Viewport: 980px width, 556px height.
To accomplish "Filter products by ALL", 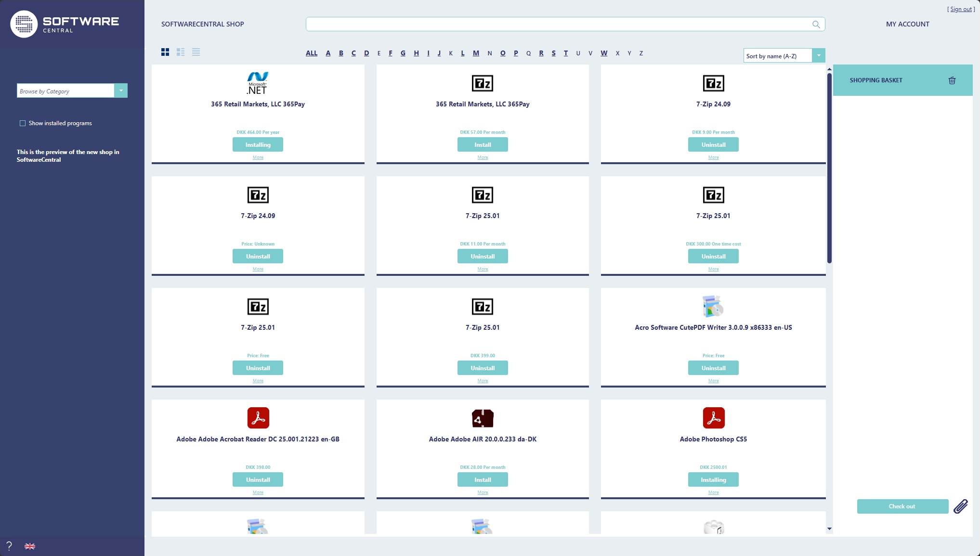I will [x=312, y=53].
